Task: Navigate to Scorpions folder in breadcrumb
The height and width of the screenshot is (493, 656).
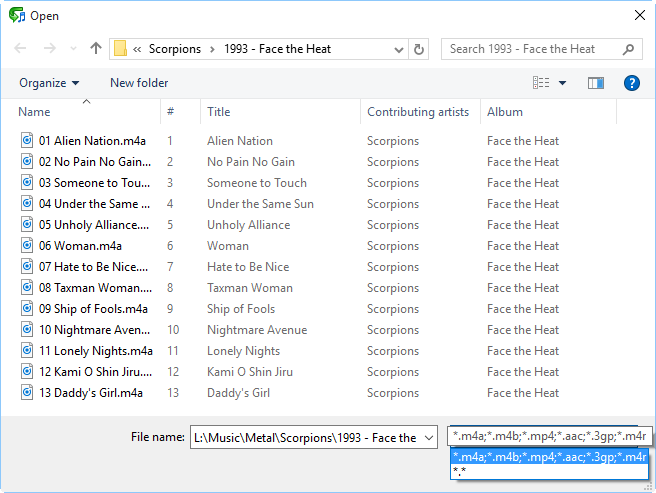Action: coord(175,49)
